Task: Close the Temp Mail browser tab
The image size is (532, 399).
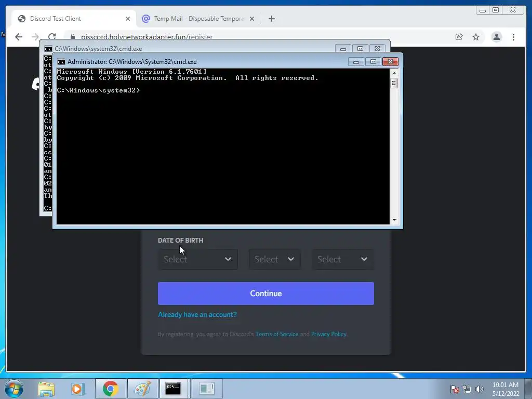Action: pos(252,19)
